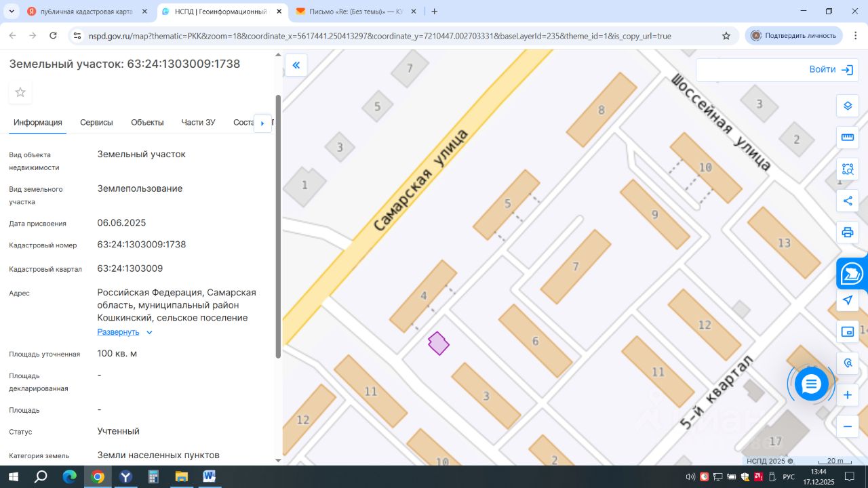Close the НСПД Геоинформационный tab
The height and width of the screenshot is (488, 868).
[x=279, y=12]
